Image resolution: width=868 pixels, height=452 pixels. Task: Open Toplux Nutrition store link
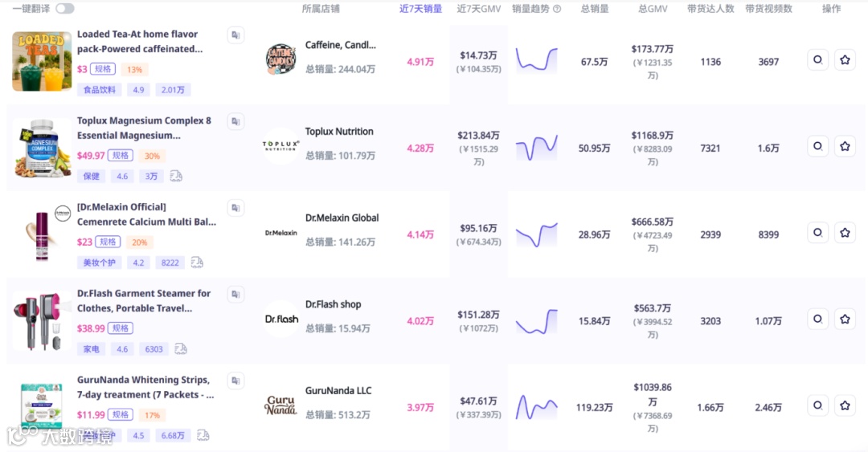pos(339,132)
